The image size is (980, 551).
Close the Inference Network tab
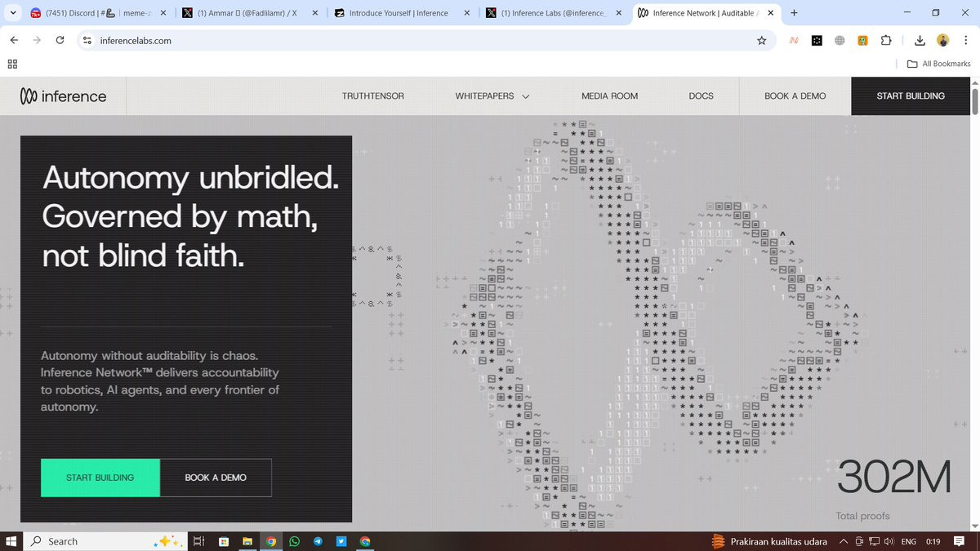pyautogui.click(x=771, y=13)
